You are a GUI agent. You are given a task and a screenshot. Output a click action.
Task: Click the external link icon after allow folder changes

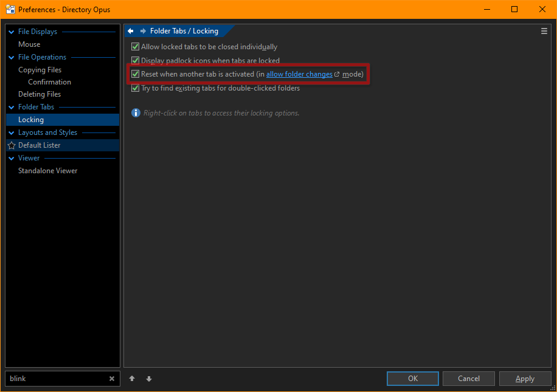coord(337,74)
